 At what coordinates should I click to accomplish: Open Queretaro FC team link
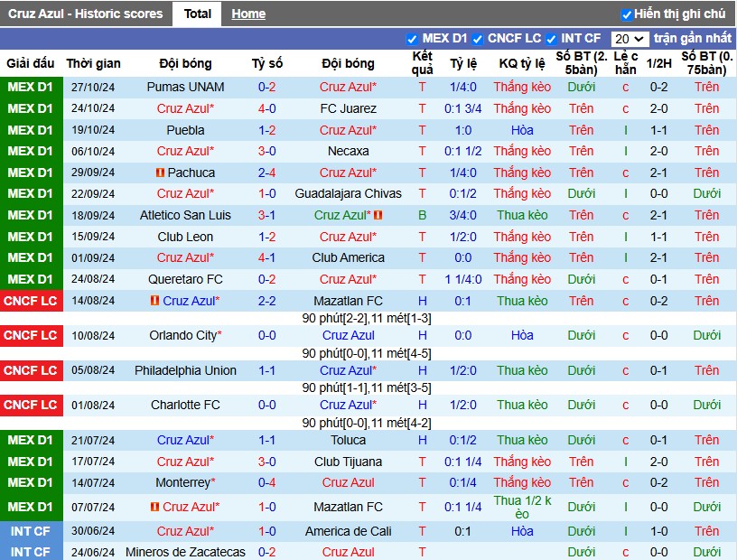[x=185, y=279]
